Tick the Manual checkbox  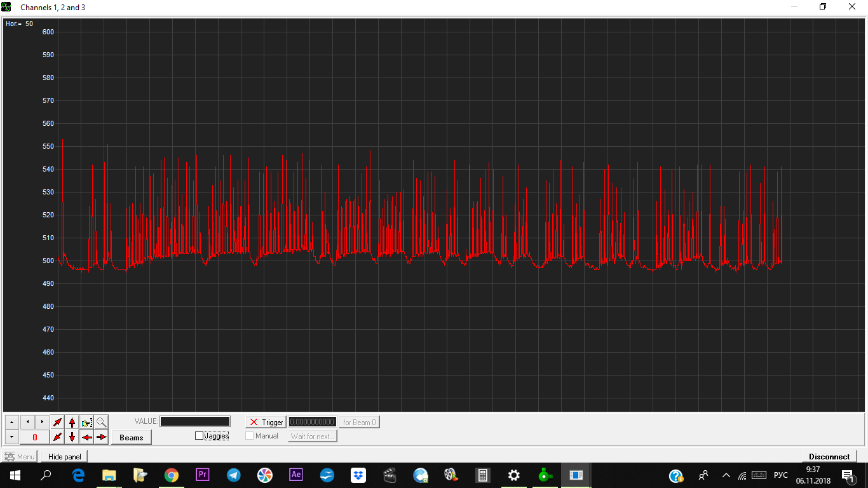[250, 436]
